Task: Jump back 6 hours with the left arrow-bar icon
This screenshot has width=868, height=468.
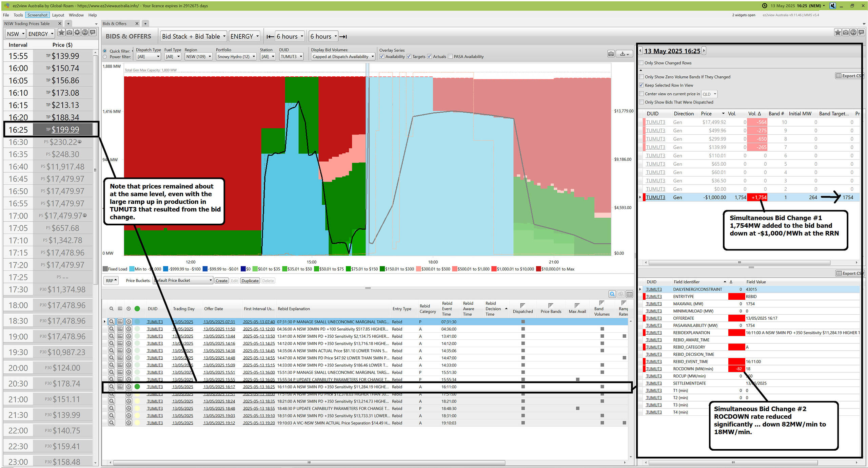Action: coord(270,37)
